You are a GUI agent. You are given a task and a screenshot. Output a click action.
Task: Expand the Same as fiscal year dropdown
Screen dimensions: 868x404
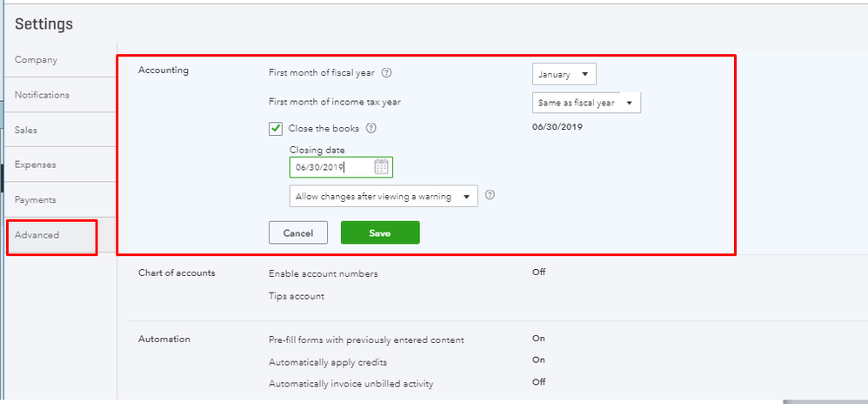(x=586, y=103)
